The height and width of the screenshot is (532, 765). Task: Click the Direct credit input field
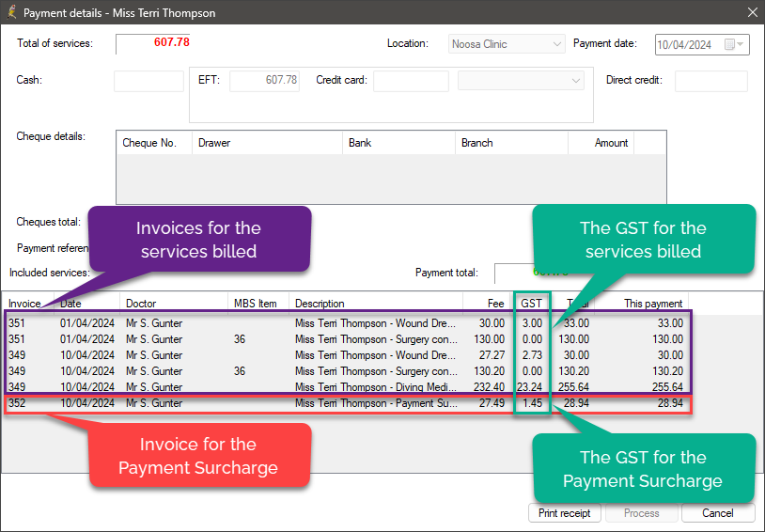click(x=710, y=81)
